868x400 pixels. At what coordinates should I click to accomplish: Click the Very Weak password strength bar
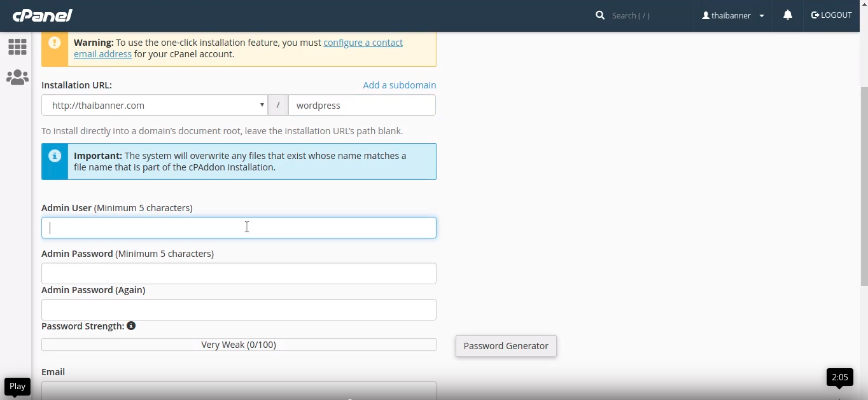239,345
